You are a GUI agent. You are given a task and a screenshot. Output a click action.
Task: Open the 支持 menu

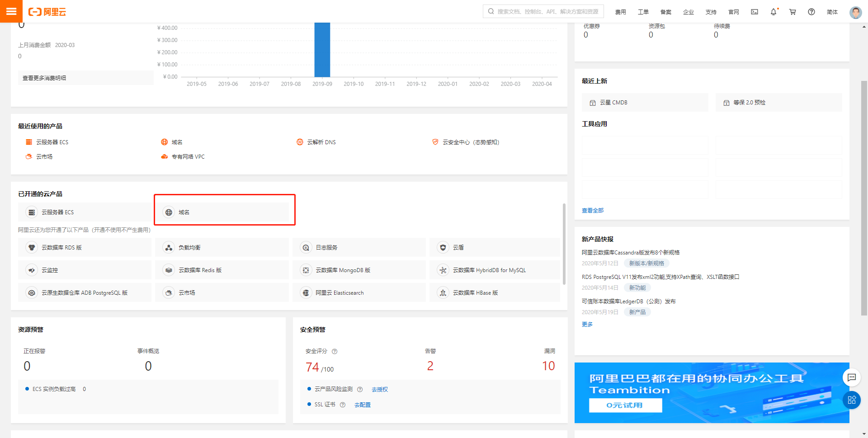pyautogui.click(x=711, y=12)
